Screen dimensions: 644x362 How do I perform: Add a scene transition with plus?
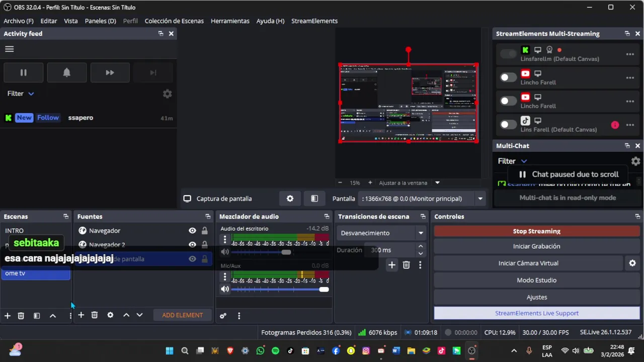coord(392,265)
